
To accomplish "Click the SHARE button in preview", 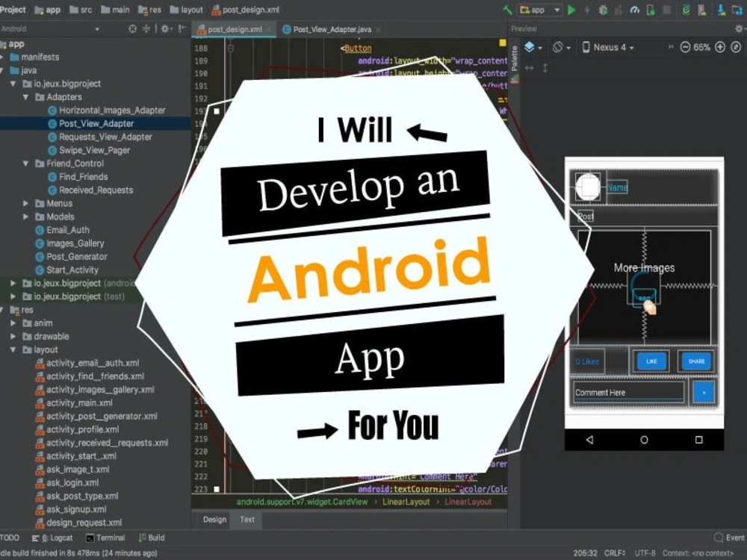I will [x=696, y=361].
